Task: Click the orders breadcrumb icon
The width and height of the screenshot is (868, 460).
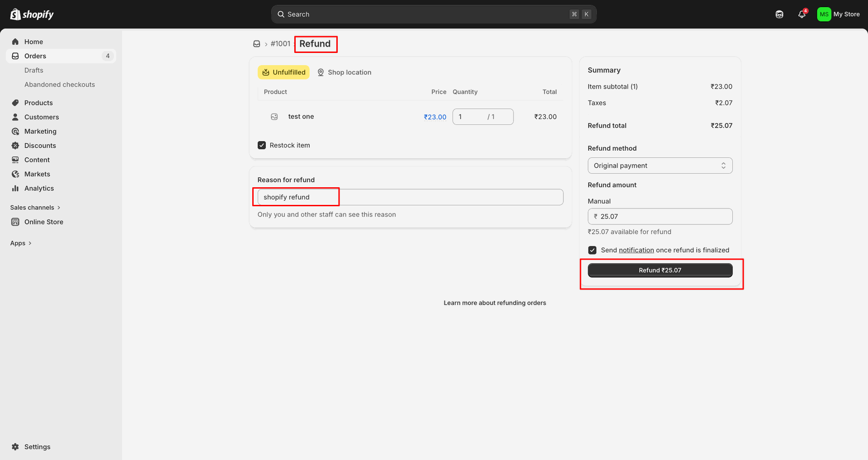Action: tap(257, 44)
